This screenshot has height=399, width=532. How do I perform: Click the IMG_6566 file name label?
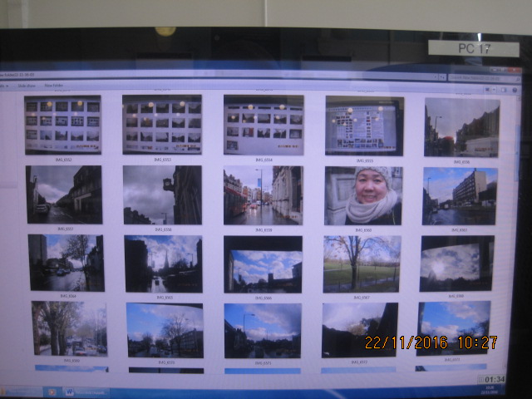[x=264, y=298]
